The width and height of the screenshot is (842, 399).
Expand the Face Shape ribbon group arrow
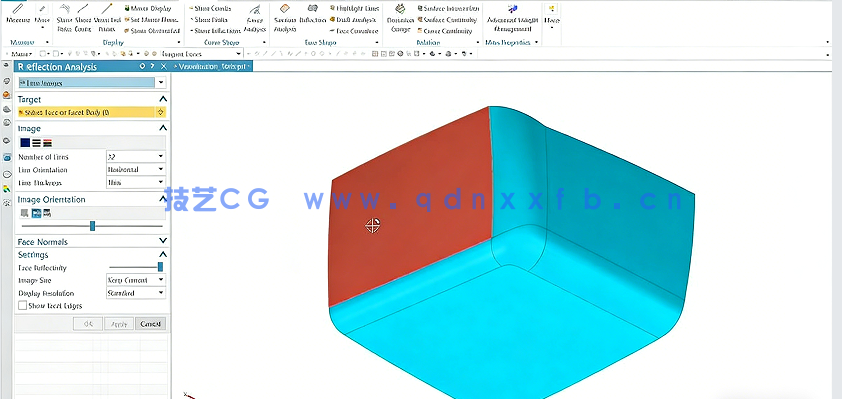click(377, 42)
